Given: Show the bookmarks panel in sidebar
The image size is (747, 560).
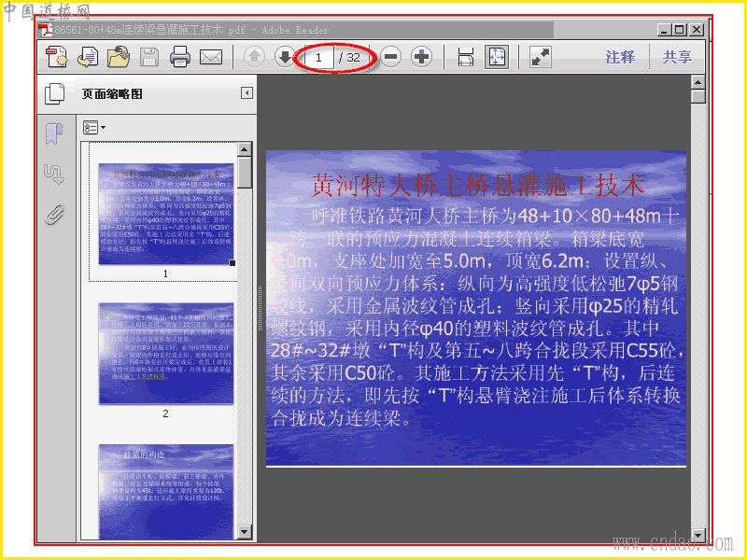Looking at the screenshot, I should [x=54, y=133].
